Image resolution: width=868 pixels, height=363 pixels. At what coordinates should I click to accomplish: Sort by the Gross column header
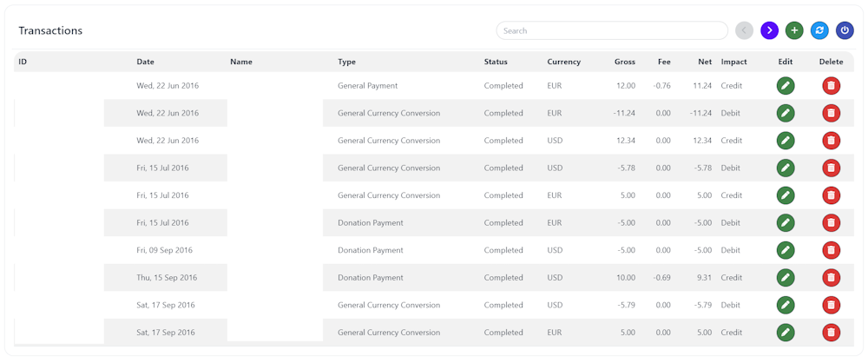click(624, 62)
